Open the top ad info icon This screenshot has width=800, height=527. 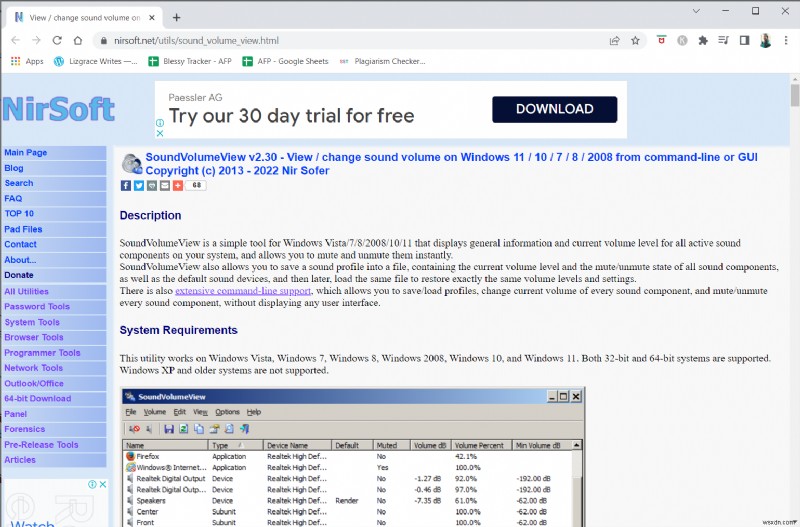[x=160, y=123]
